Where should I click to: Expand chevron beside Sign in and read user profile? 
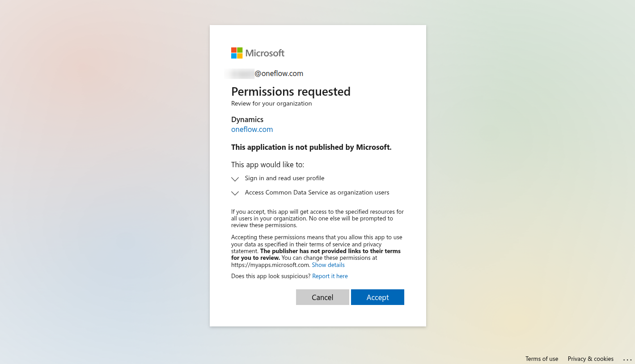pos(235,179)
